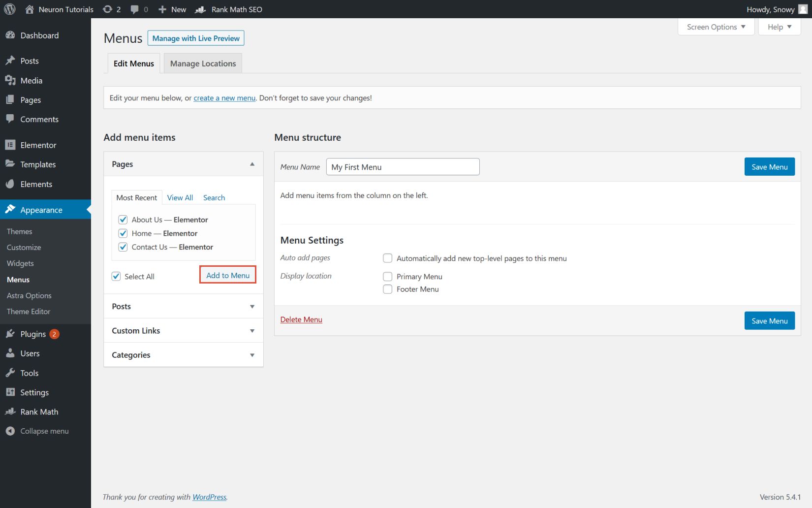The height and width of the screenshot is (508, 812).
Task: Check Automatically add new top-level pages
Action: click(x=387, y=258)
